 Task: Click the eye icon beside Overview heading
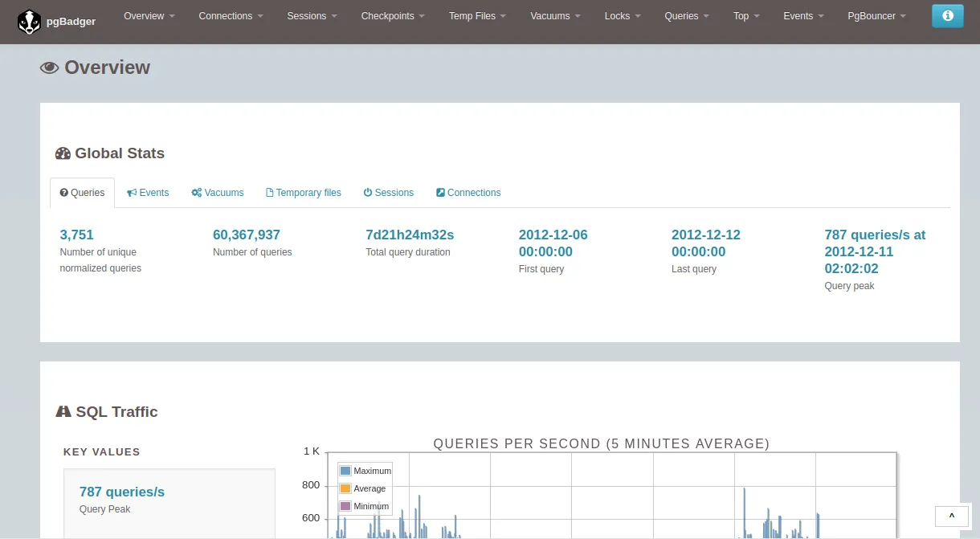[50, 68]
